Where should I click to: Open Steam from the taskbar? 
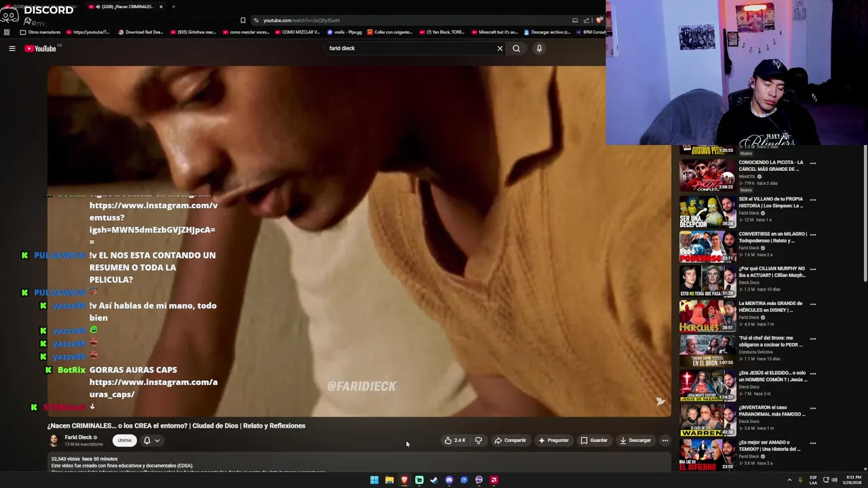pyautogui.click(x=434, y=480)
